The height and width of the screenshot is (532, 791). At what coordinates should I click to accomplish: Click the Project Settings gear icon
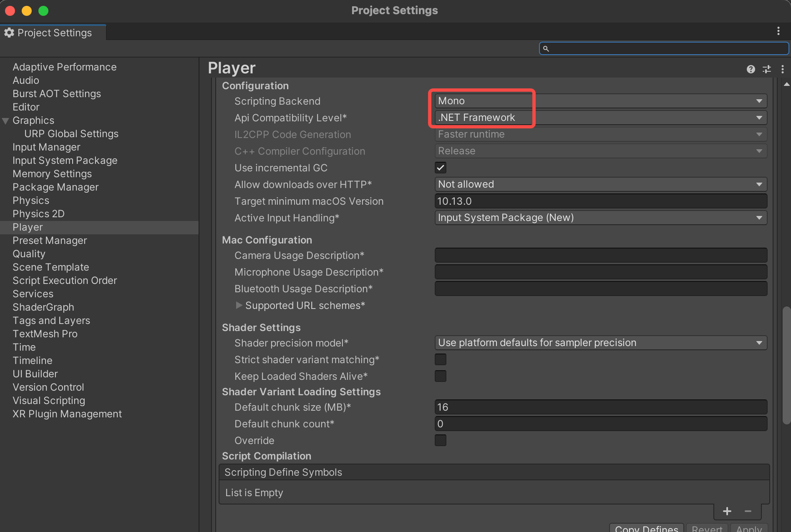(x=9, y=33)
